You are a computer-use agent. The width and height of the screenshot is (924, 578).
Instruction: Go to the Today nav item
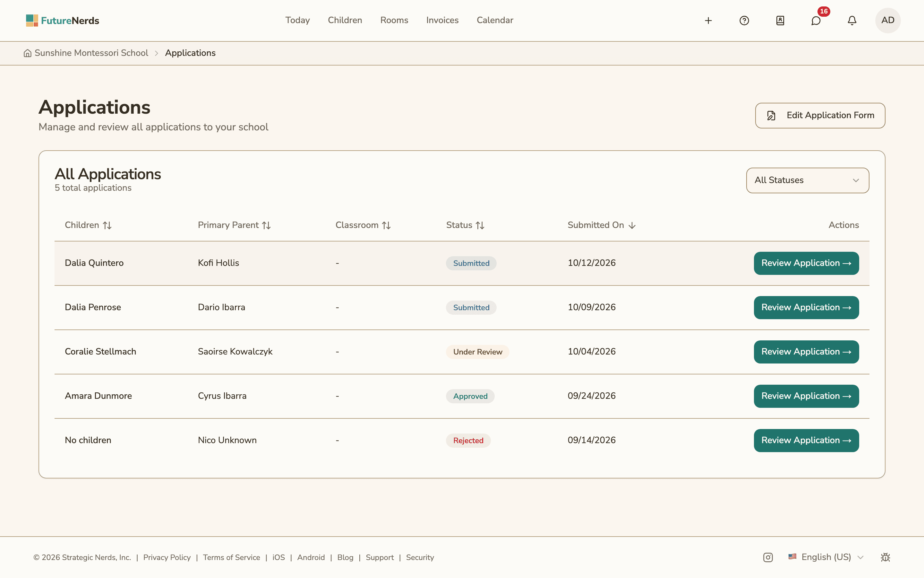point(297,20)
